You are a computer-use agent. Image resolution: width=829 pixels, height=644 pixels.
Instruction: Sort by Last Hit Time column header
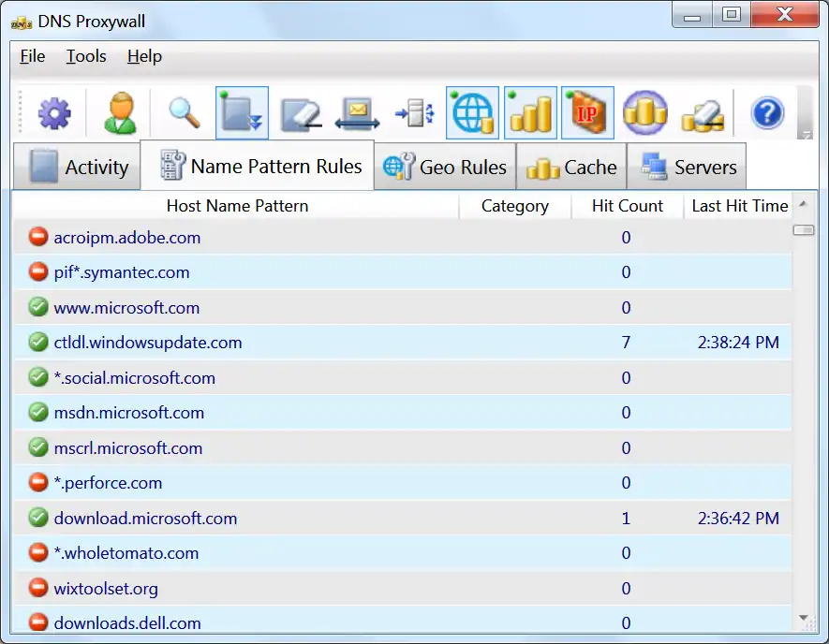739,206
